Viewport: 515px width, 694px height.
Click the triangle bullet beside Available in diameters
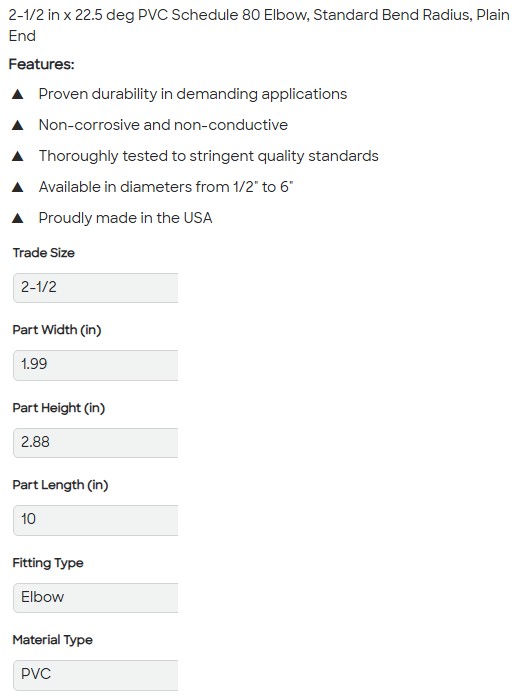pos(18,187)
